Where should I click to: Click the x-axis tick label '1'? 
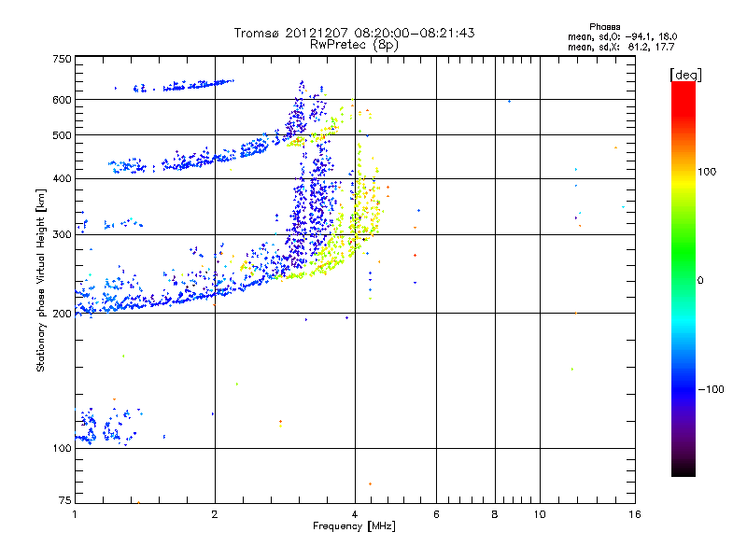coord(75,514)
